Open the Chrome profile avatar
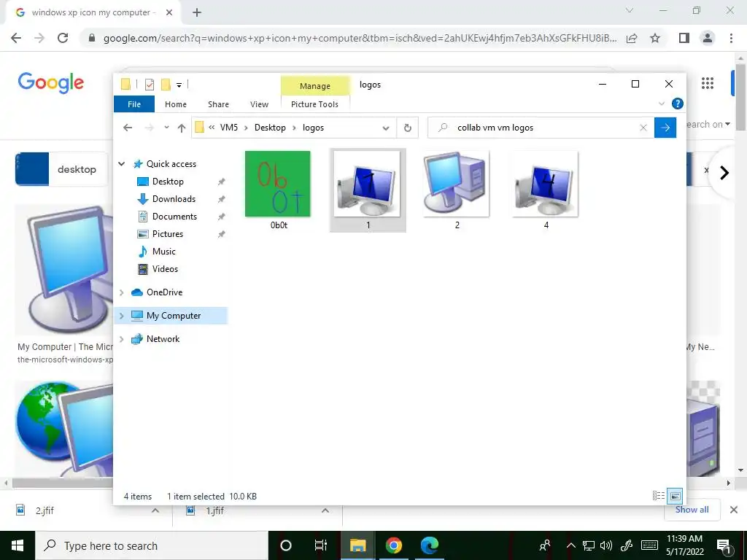The image size is (747, 560). pos(708,38)
